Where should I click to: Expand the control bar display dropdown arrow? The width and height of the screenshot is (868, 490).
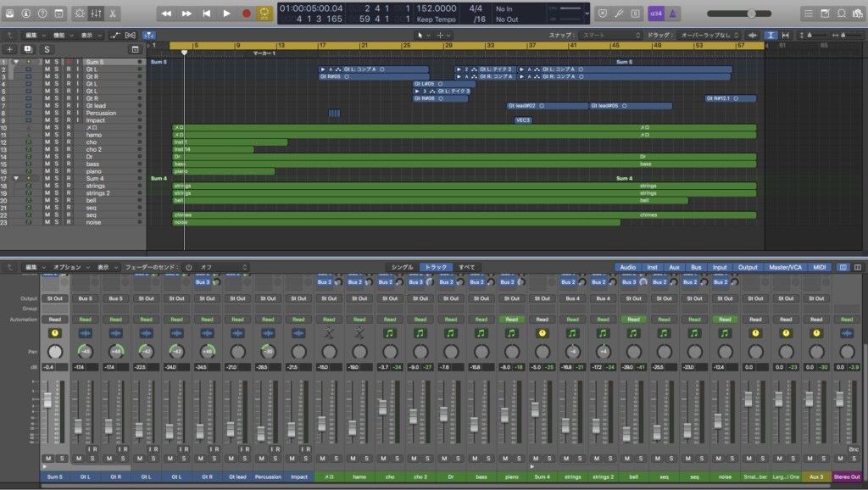tap(587, 14)
